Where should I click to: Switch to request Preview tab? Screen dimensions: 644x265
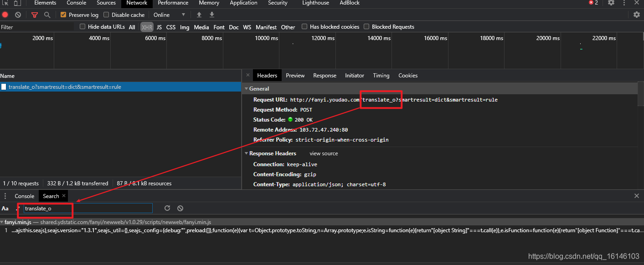[x=295, y=76]
